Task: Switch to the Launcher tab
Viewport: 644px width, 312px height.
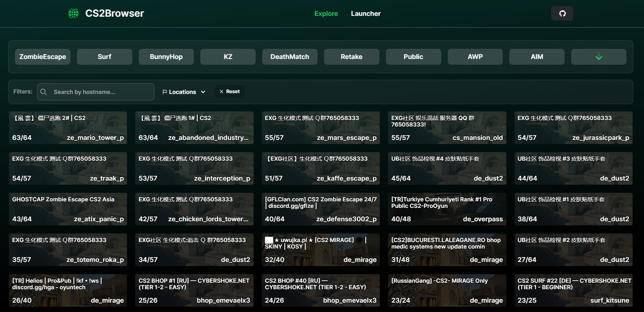Action: [366, 13]
